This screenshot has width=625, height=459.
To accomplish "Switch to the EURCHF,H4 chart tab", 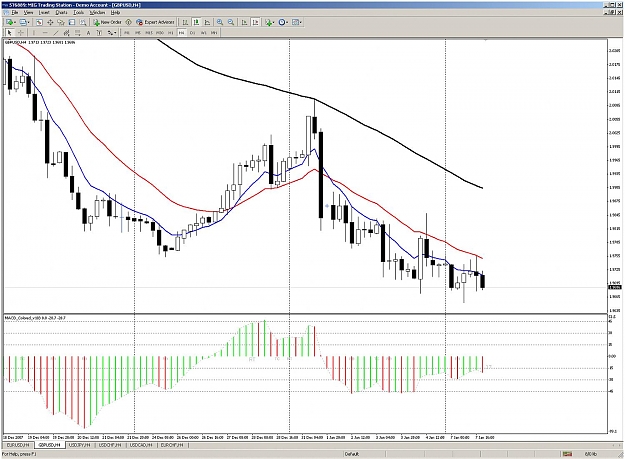I will click(172, 445).
